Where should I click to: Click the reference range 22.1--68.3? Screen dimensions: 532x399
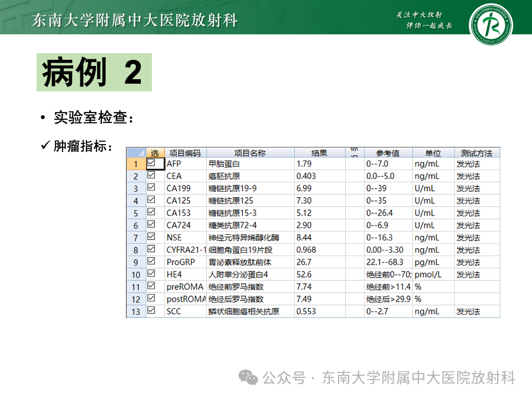385,262
